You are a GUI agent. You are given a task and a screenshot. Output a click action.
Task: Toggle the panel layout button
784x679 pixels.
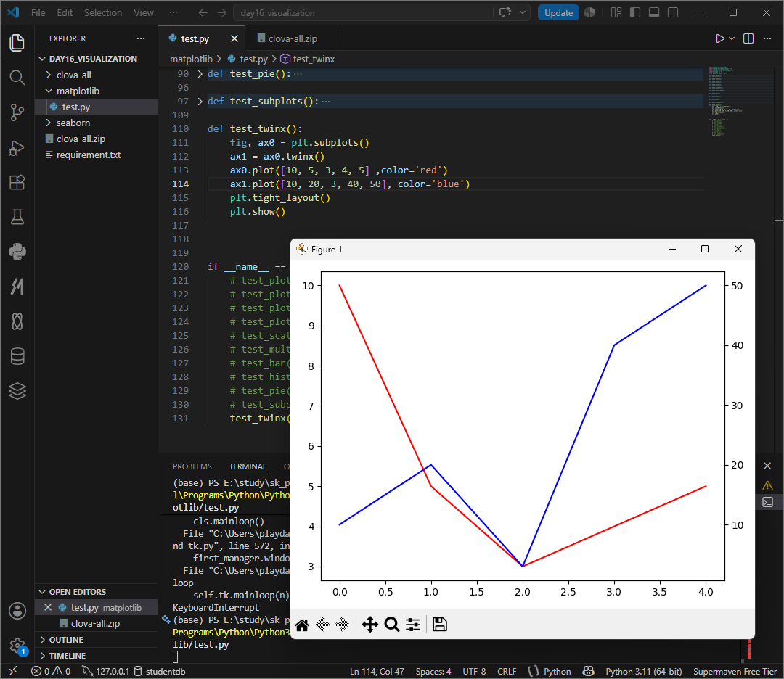(x=654, y=12)
